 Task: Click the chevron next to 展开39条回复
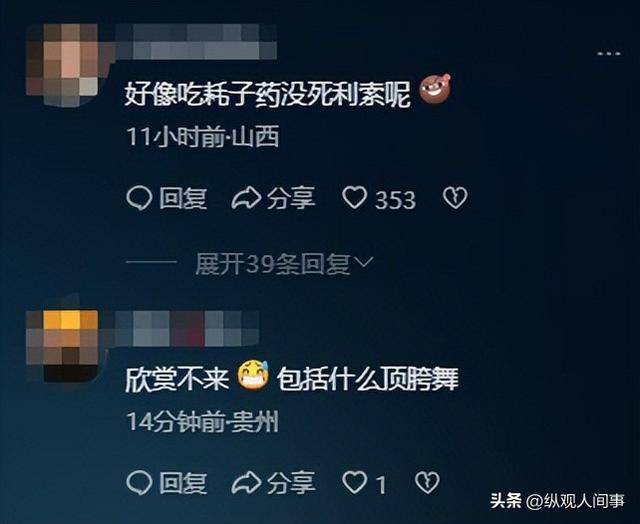[x=363, y=262]
